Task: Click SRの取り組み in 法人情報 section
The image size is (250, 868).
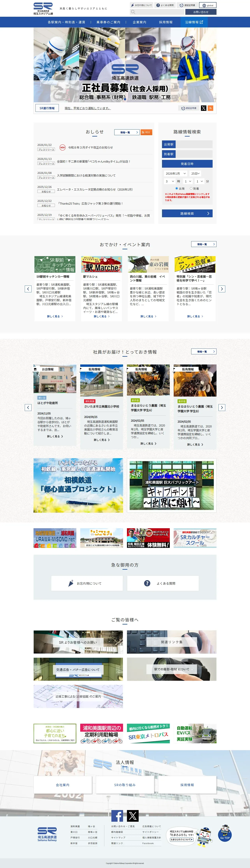Action: click(125, 785)
